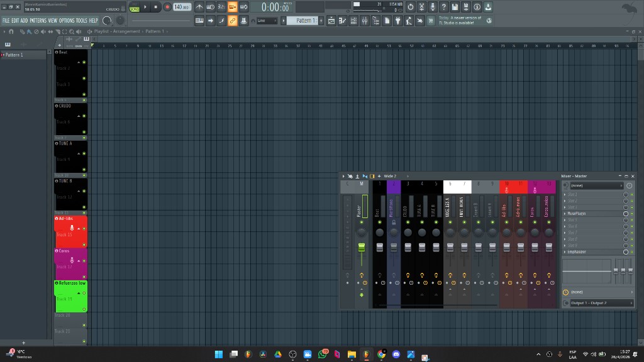The image size is (644, 362).
Task: Toggle the link chain icon in toolbar
Action: tap(232, 21)
